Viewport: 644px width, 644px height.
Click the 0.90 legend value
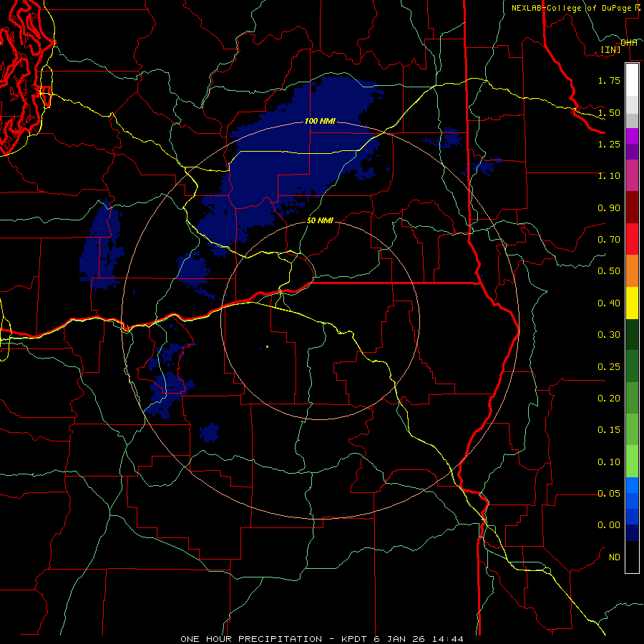609,208
